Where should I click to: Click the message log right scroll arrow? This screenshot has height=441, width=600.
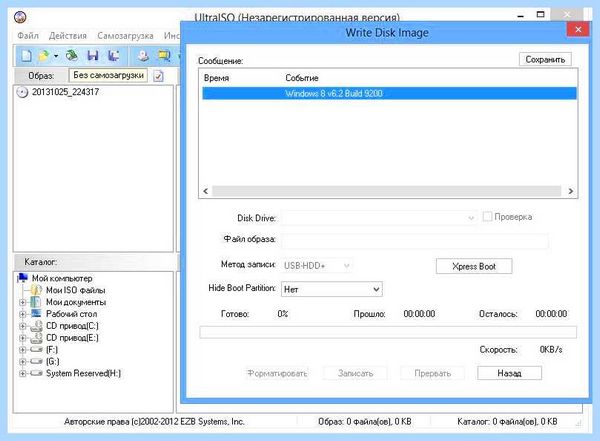pyautogui.click(x=571, y=191)
